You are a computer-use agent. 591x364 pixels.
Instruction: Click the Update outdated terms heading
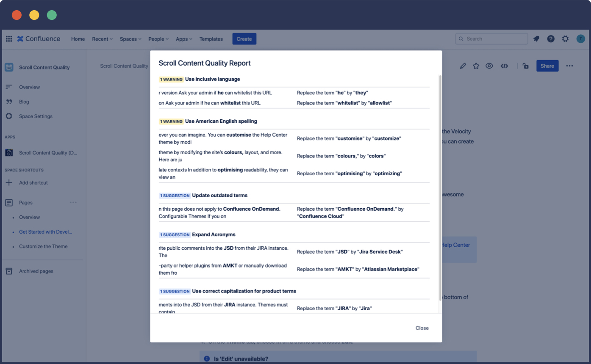click(x=219, y=196)
